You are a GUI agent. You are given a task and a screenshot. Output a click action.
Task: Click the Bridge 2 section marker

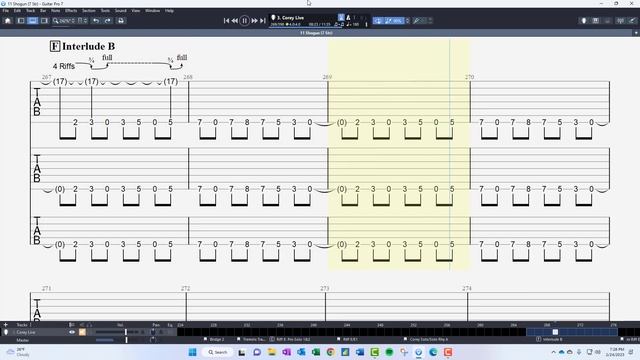[214, 339]
